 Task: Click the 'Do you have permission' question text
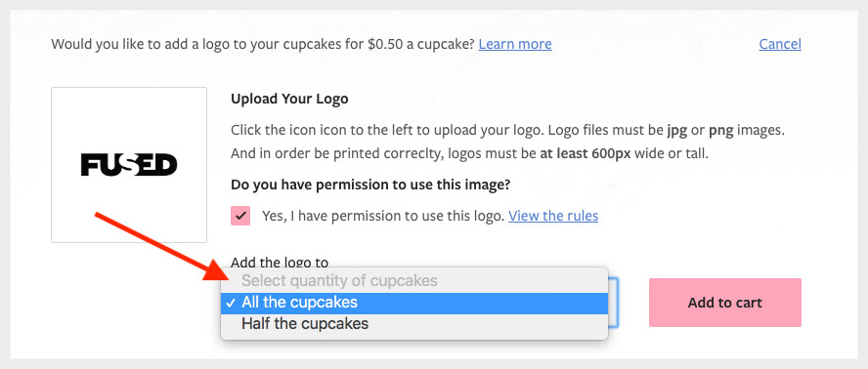[370, 185]
